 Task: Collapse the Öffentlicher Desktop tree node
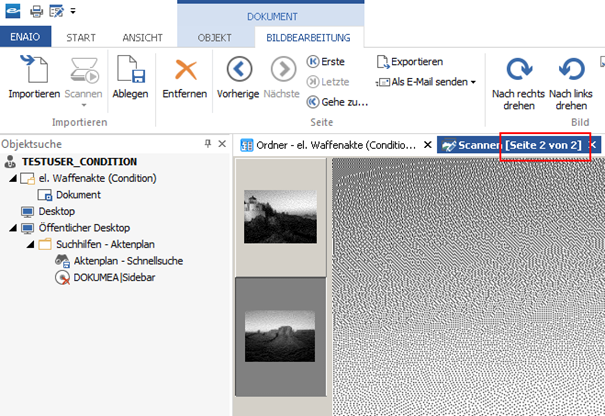(x=12, y=228)
